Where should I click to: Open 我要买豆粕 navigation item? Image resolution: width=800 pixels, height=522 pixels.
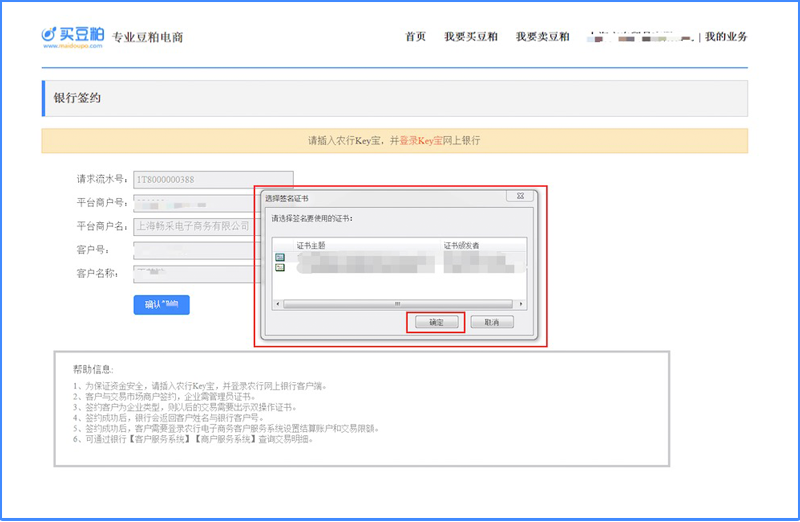point(471,37)
